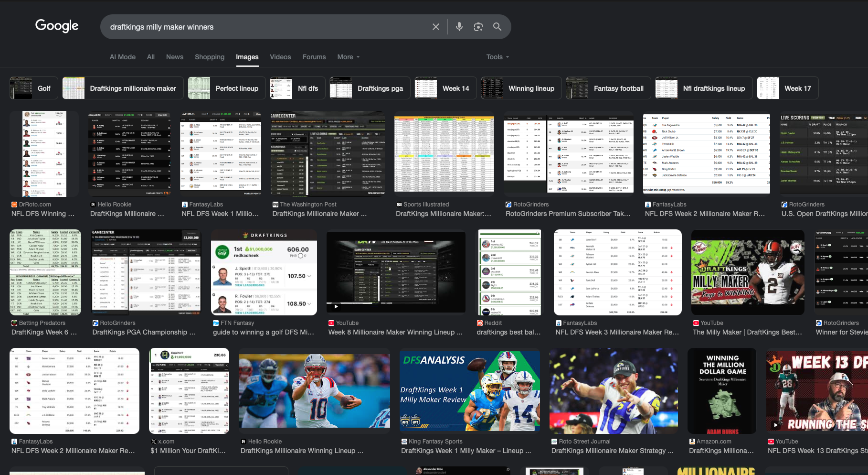Open the Hello Rookie Patriots quarterback thumbnail

click(x=314, y=391)
